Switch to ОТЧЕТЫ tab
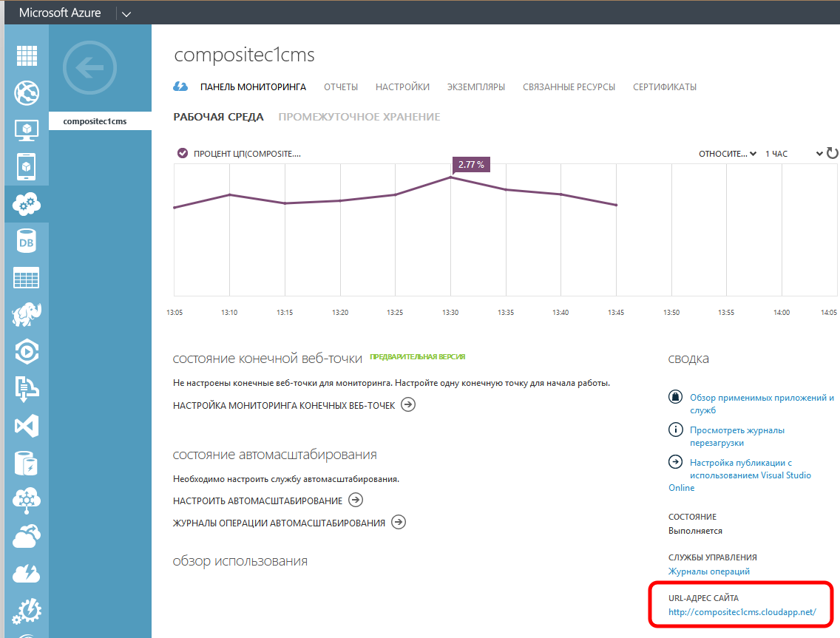 pos(341,86)
